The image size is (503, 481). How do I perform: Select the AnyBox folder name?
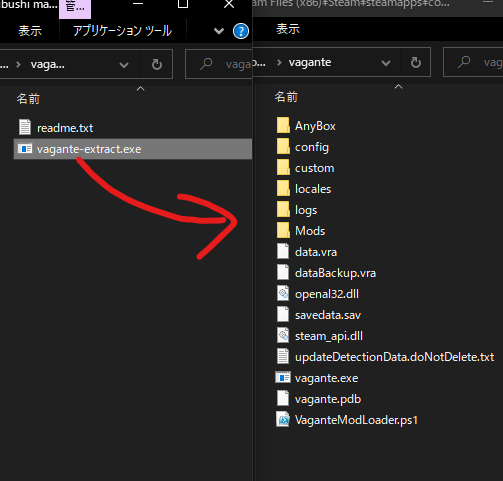click(315, 126)
